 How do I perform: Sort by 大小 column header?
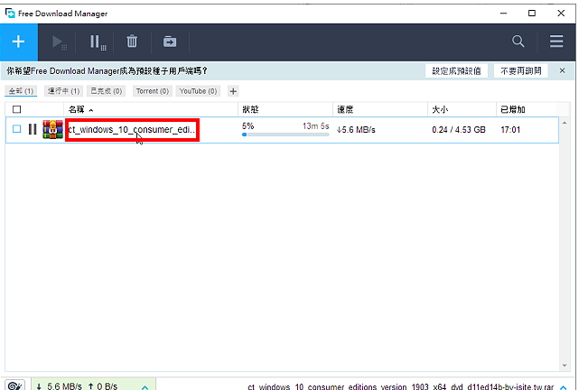(462, 109)
